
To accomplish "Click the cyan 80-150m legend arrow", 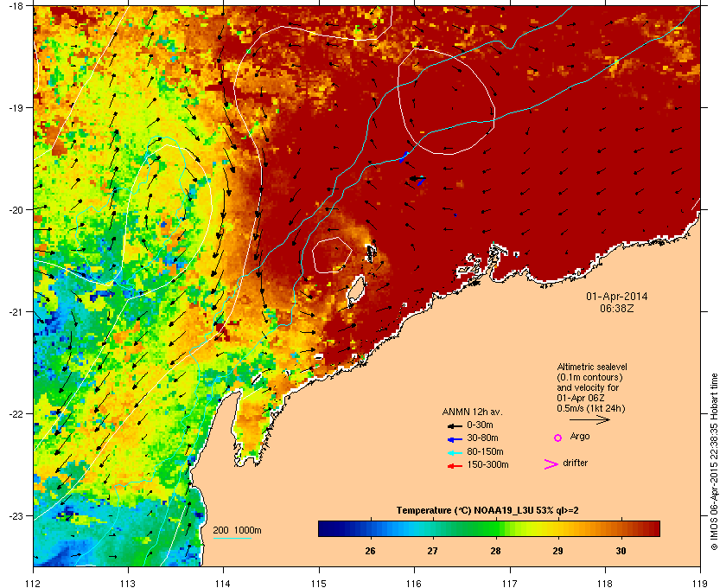I will [455, 453].
